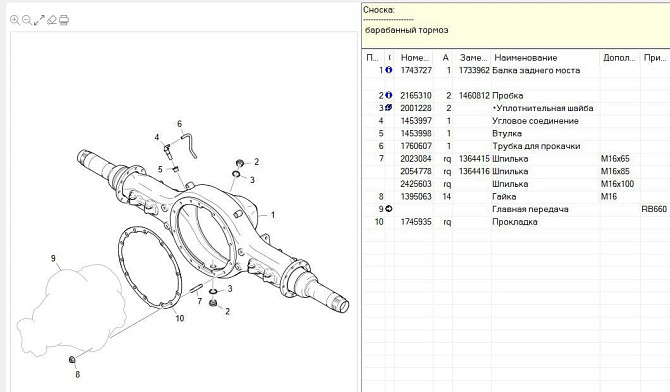Image resolution: width=670 pixels, height=392 pixels.
Task: Click the Номер column header
Action: pos(414,58)
